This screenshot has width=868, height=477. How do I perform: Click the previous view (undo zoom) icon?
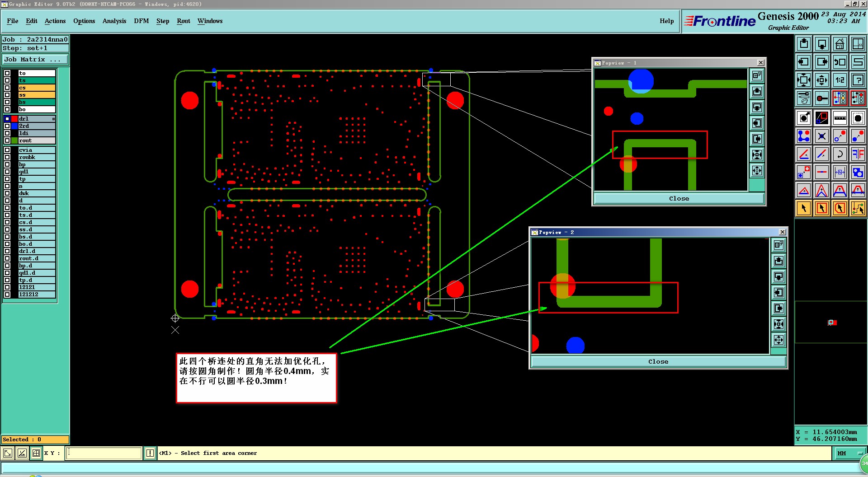(840, 62)
